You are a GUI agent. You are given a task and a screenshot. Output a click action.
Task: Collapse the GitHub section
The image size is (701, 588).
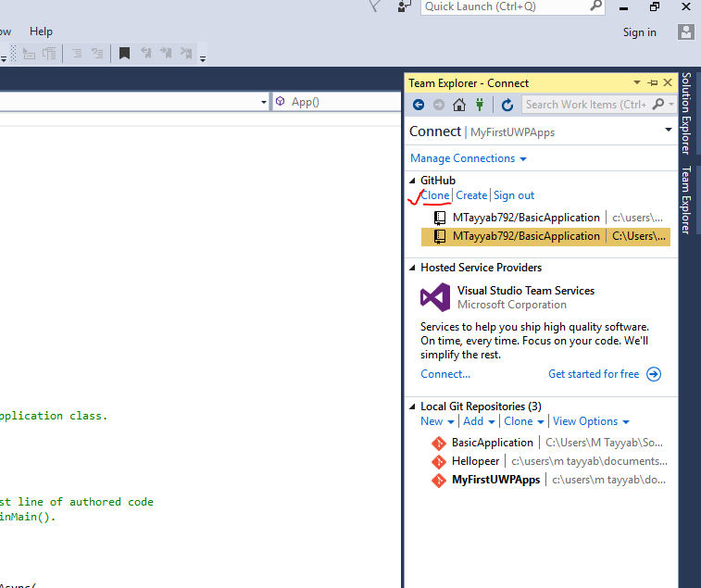pyautogui.click(x=412, y=181)
